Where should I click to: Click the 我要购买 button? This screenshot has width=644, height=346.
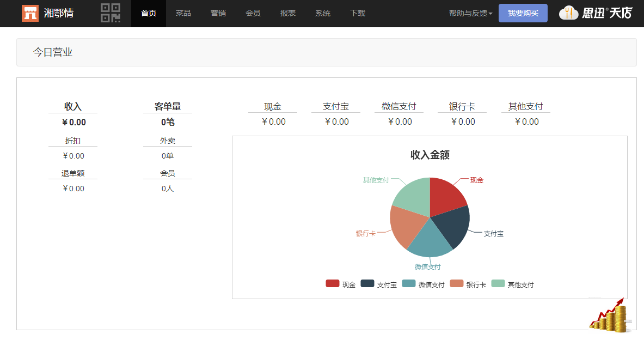(x=523, y=13)
